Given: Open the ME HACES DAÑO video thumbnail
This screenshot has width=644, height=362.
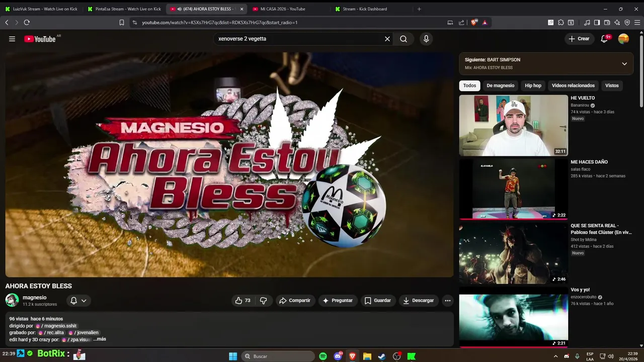Looking at the screenshot, I should tap(513, 189).
